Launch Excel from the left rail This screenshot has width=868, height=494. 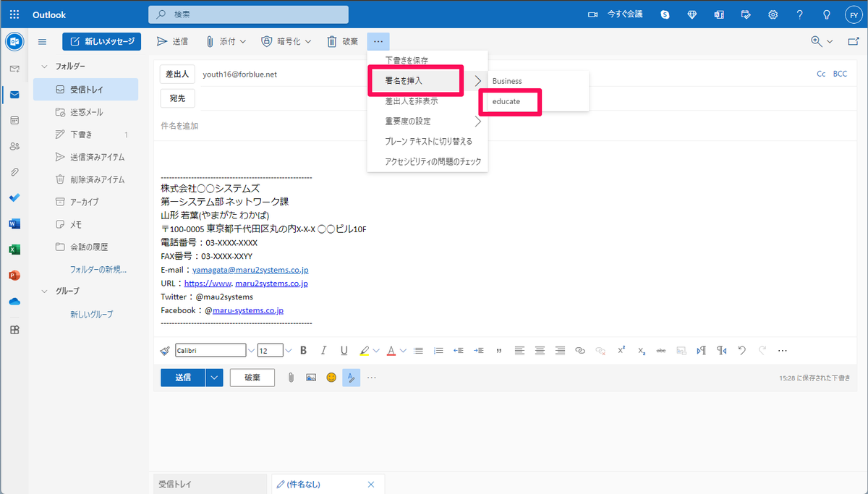point(14,250)
